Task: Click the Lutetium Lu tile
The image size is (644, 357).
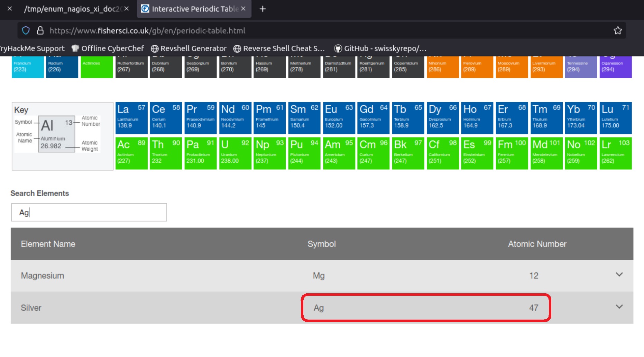Action: (x=616, y=118)
